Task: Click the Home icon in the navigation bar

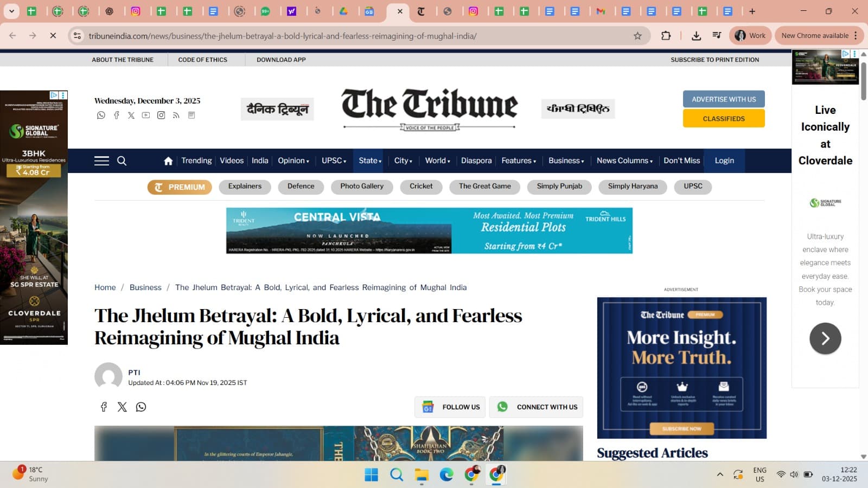Action: (168, 160)
